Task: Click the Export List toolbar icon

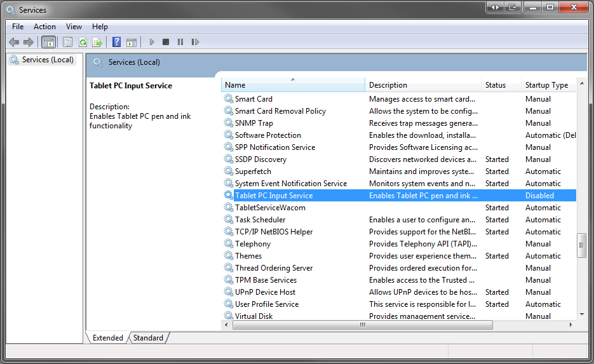Action: point(97,43)
